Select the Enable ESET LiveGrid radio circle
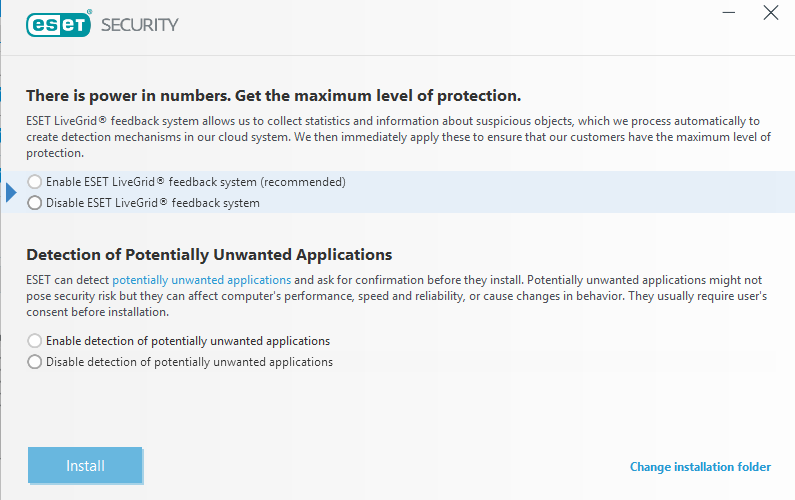The image size is (795, 500). (x=35, y=182)
